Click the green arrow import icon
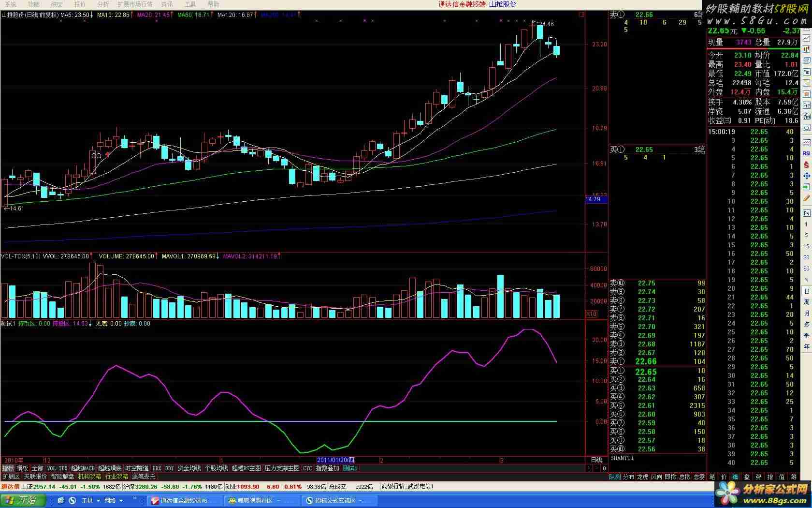The image size is (812, 508). tap(806, 187)
